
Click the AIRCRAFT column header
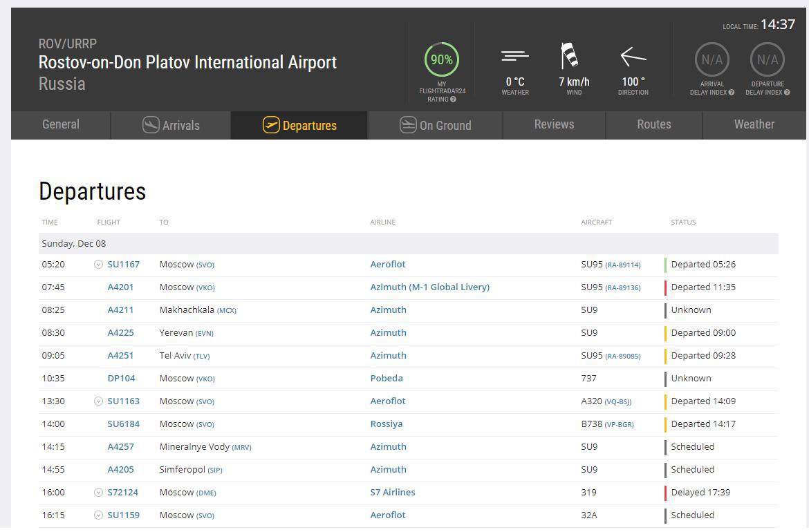coord(597,222)
